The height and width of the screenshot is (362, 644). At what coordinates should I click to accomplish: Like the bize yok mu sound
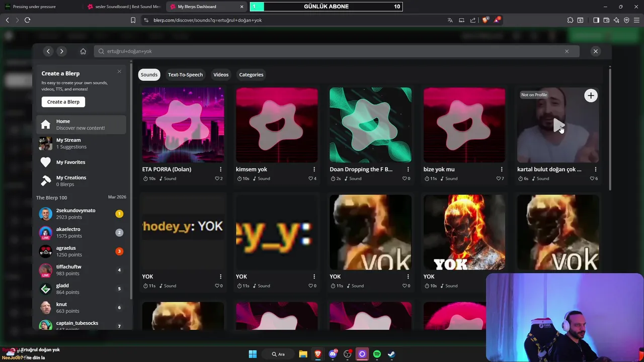[500, 178]
